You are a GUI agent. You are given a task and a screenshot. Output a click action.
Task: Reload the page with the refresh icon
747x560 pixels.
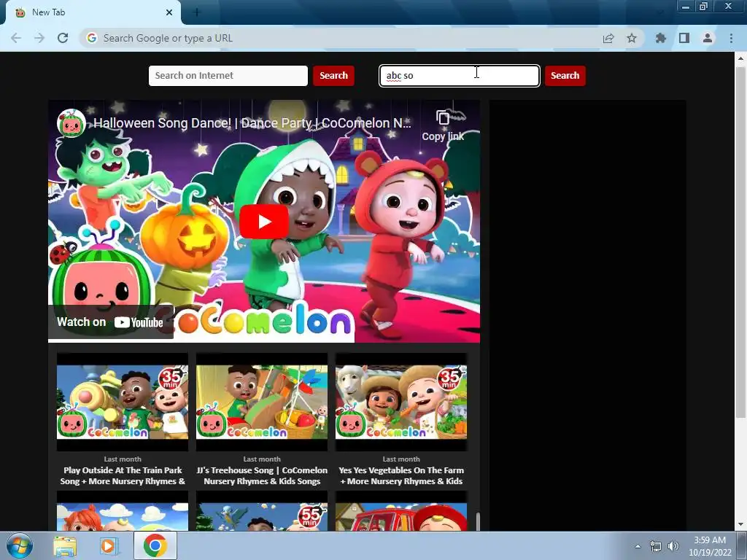tap(63, 38)
